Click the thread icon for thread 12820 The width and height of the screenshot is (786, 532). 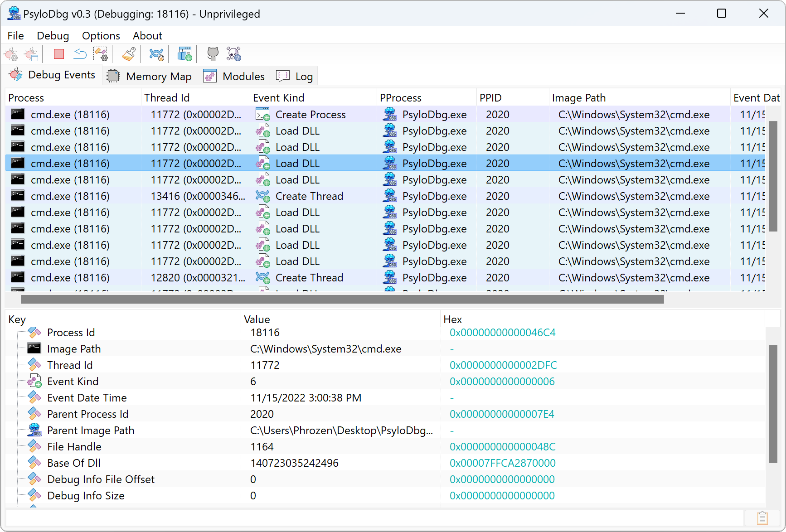pos(263,278)
